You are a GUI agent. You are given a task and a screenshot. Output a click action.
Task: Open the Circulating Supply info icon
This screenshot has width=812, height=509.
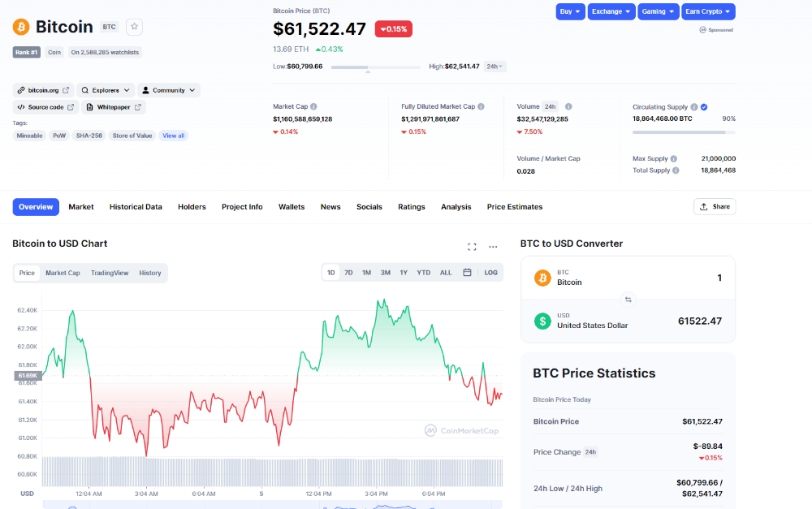(x=694, y=107)
